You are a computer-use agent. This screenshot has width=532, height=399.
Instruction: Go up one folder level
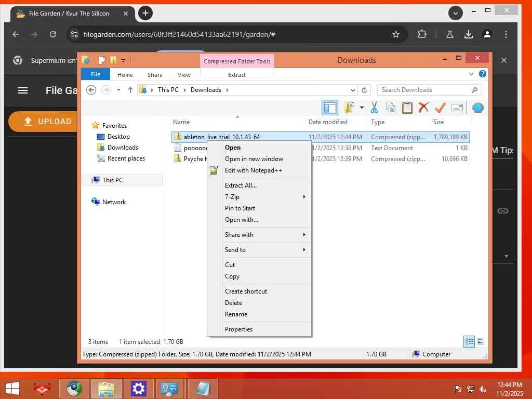pyautogui.click(x=130, y=90)
